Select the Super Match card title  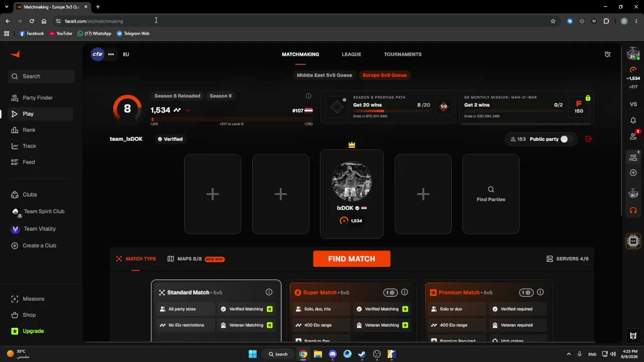(319, 293)
